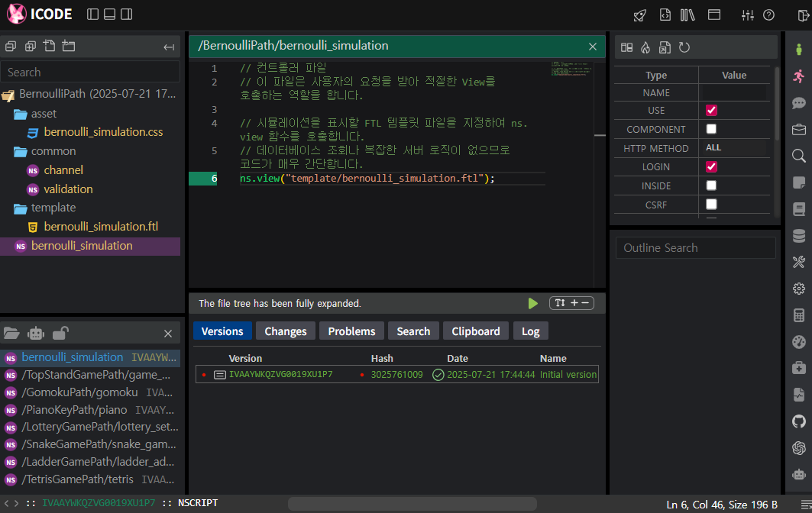Click the rocket deploy icon in top bar
Viewport: 812px width, 513px height.
[x=640, y=15]
